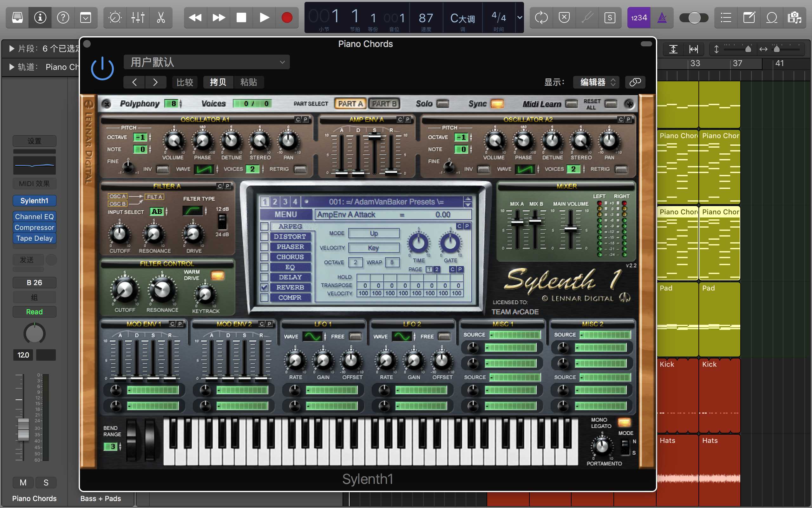Uncheck the REVERB checkbox
812x508 pixels.
(265, 287)
